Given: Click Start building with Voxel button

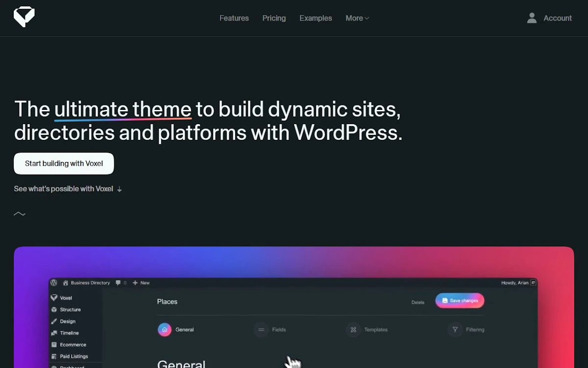Looking at the screenshot, I should pyautogui.click(x=64, y=163).
